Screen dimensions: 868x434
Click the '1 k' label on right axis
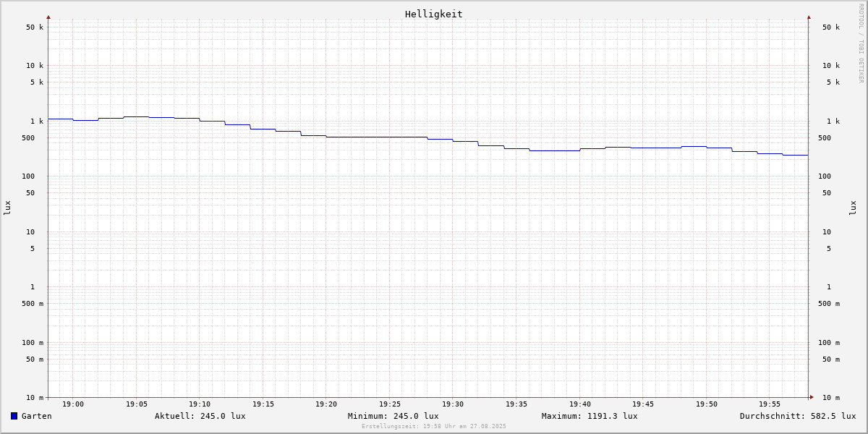click(x=833, y=122)
